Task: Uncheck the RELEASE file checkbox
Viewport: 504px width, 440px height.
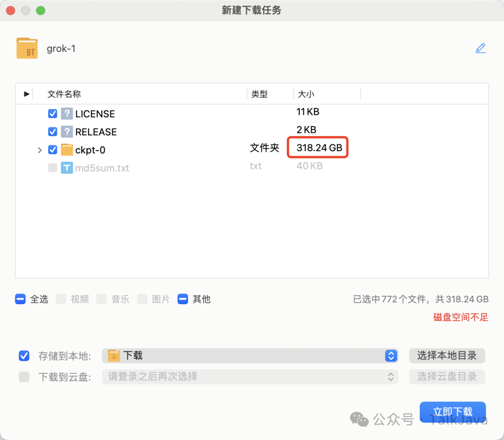Action: (53, 132)
